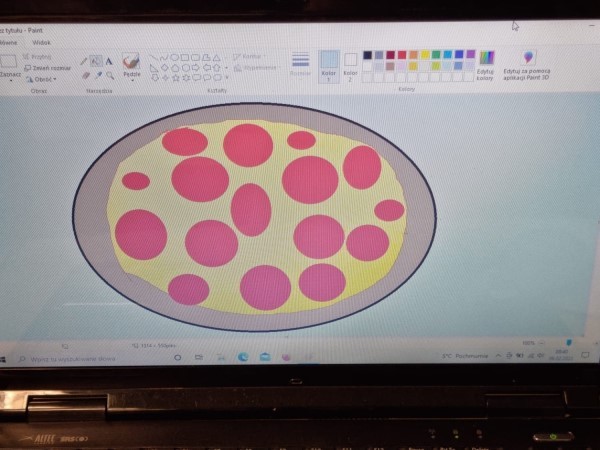Choose the Left arrow shape
Screen dimensions: 600x450
[207, 68]
